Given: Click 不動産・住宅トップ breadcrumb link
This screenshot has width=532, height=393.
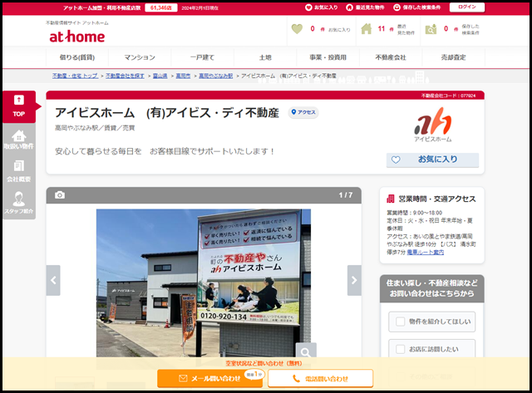Looking at the screenshot, I should pos(76,76).
